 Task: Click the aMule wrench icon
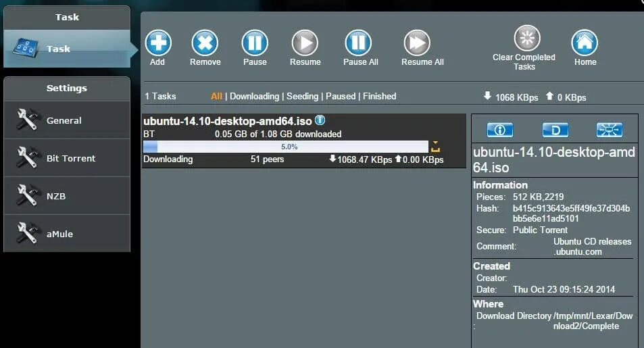tap(28, 233)
